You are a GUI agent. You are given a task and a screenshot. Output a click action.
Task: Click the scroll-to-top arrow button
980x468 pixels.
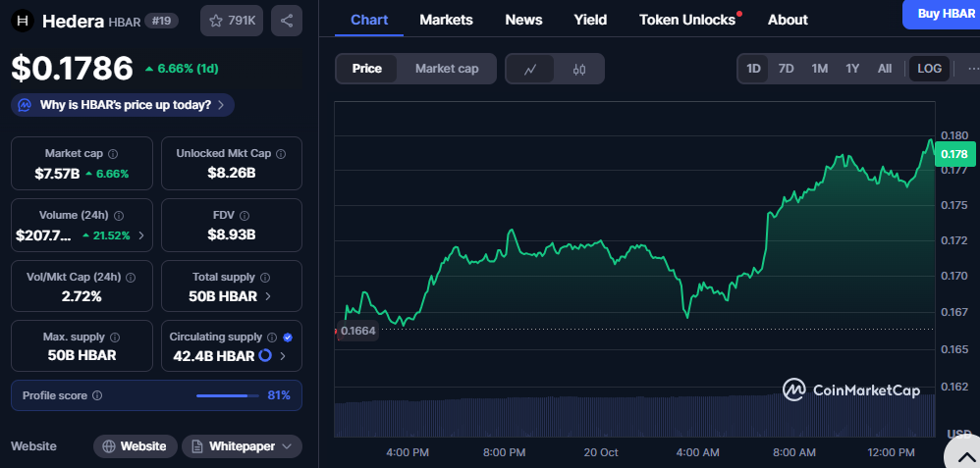(x=963, y=452)
